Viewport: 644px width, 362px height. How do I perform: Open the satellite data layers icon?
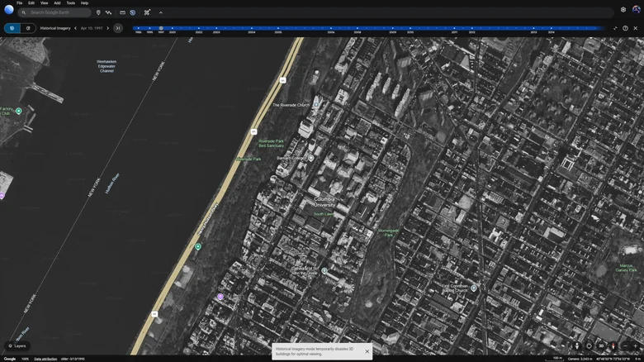[147, 12]
